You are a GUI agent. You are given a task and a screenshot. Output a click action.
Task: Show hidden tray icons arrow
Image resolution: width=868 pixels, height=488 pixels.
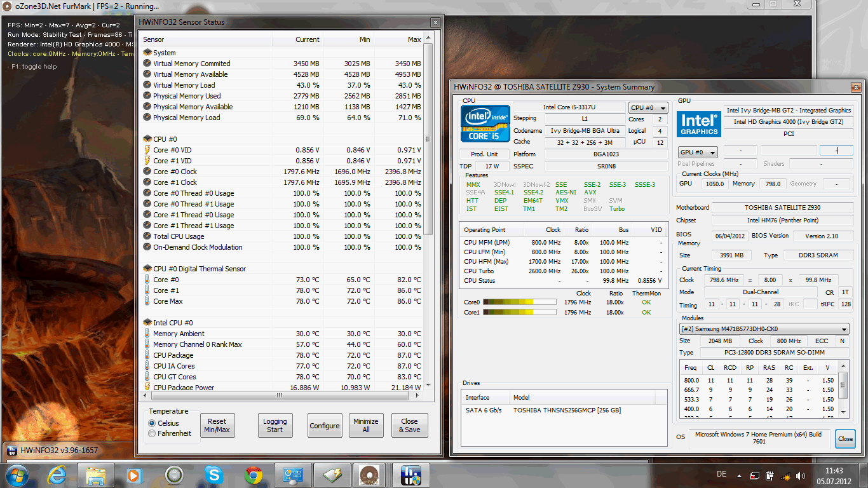coord(740,475)
